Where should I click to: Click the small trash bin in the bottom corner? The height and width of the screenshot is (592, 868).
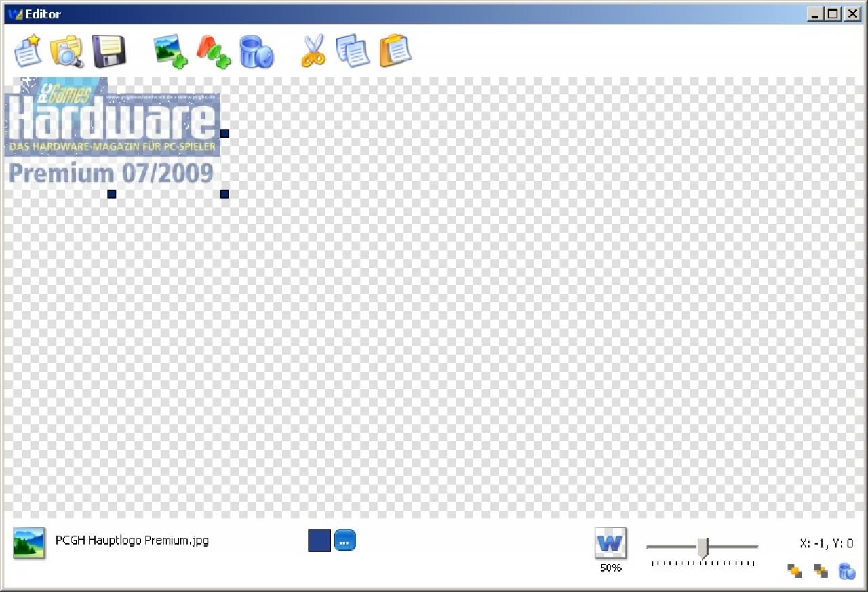847,571
